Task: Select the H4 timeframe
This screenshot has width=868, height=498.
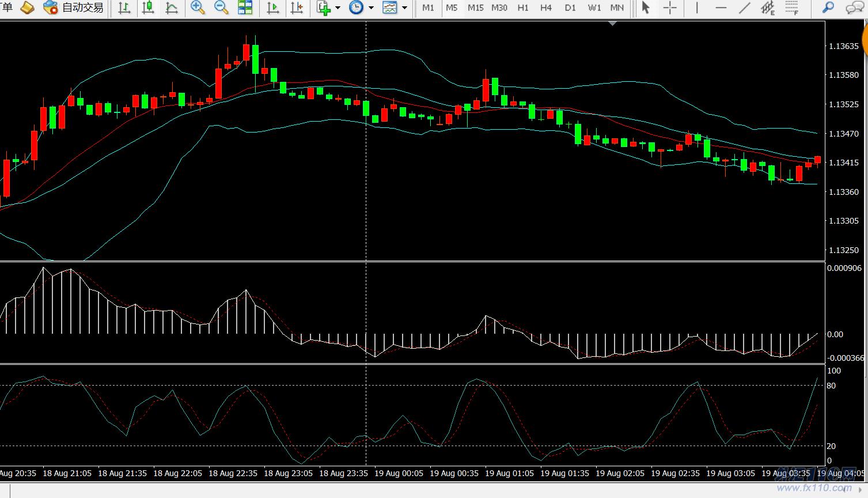Action: [546, 7]
